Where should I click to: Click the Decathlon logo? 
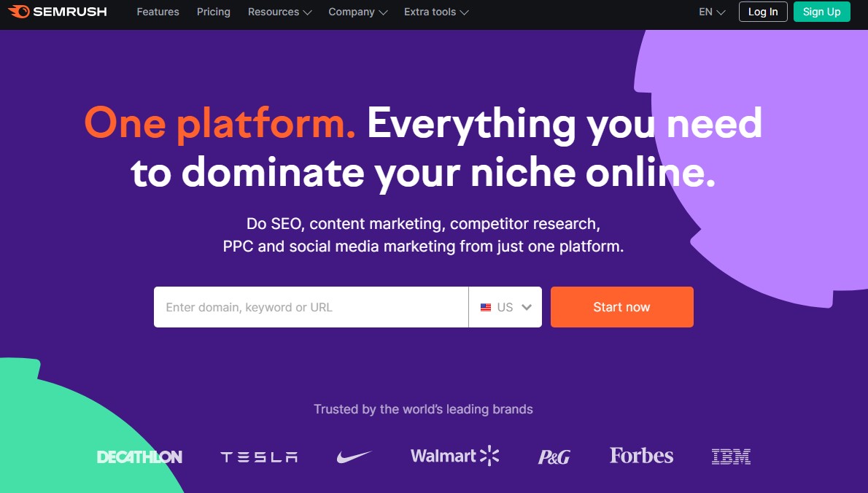139,456
